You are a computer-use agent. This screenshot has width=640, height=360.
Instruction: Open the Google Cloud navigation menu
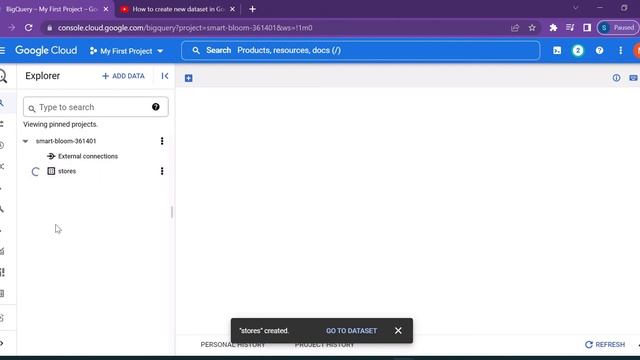pyautogui.click(x=2, y=51)
